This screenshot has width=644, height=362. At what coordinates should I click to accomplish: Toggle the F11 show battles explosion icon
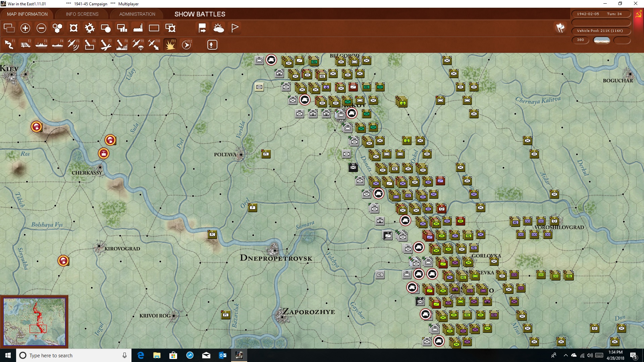(x=170, y=45)
